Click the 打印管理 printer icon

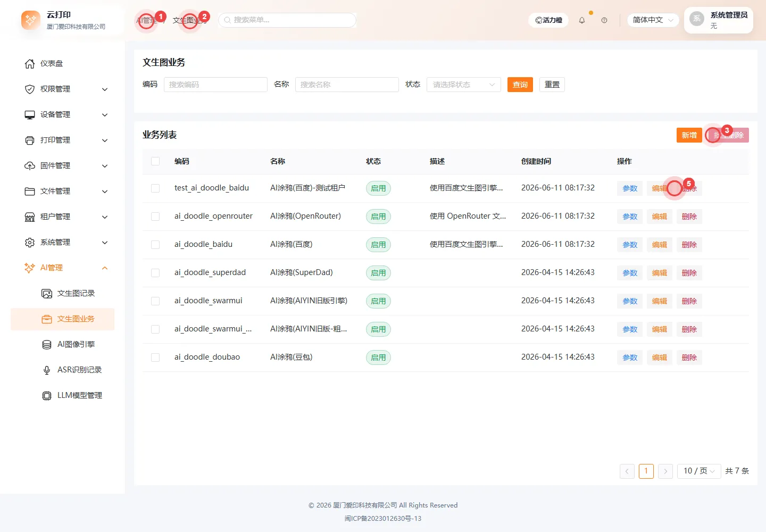click(30, 140)
